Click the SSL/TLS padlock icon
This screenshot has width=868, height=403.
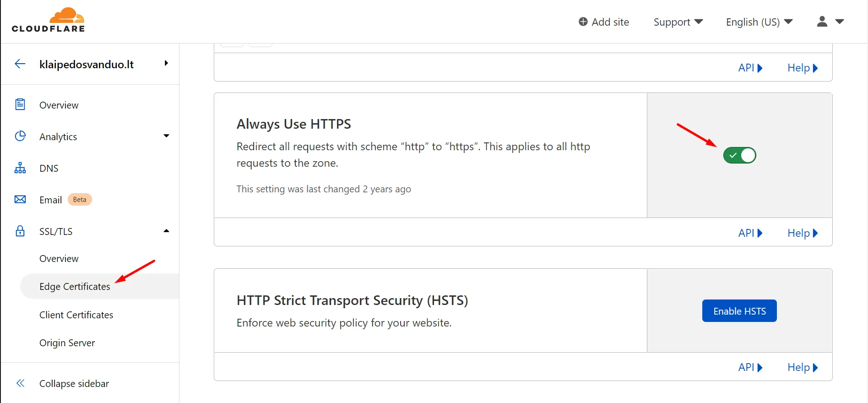pyautogui.click(x=20, y=231)
